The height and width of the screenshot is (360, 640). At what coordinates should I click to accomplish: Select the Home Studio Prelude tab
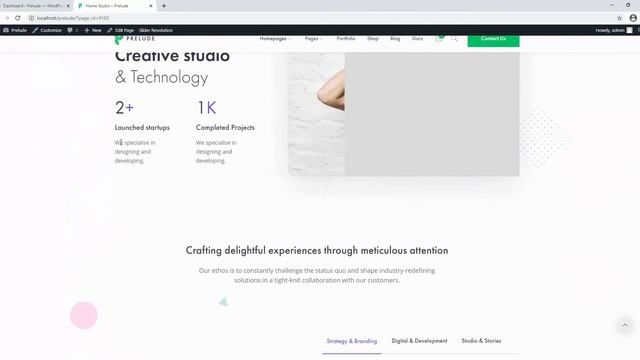(115, 6)
